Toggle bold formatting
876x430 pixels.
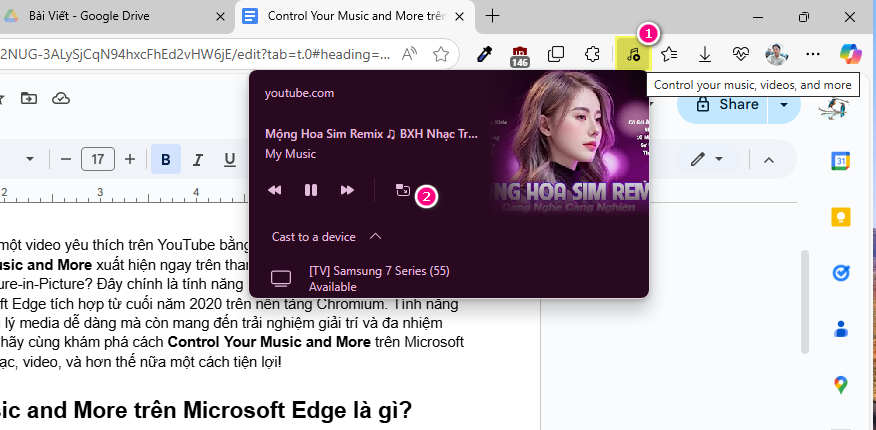click(165, 160)
